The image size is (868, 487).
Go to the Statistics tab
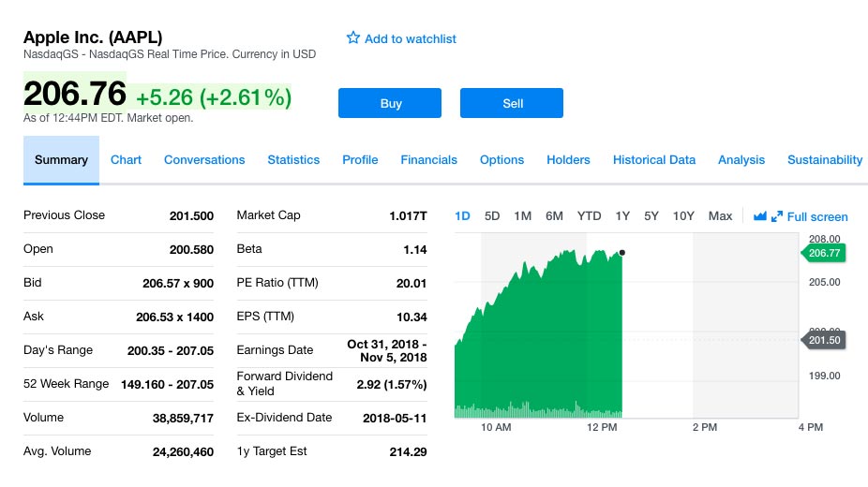point(293,160)
